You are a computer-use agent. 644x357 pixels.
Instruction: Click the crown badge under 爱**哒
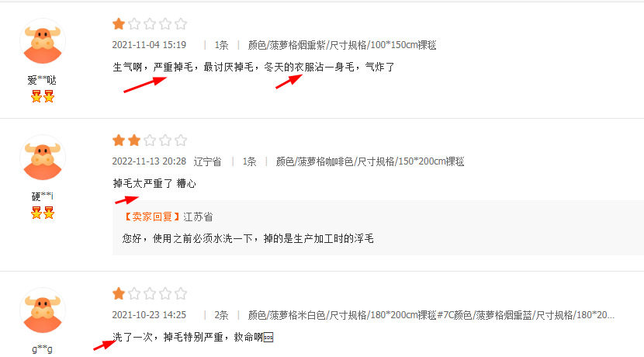(x=43, y=96)
